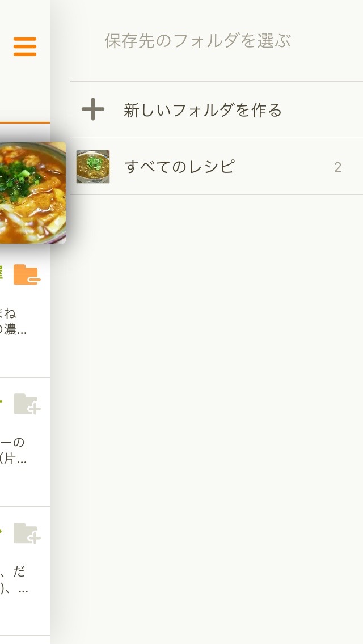Click the 保存先のフォルダを選ぶ header
The width and height of the screenshot is (363, 644).
pyautogui.click(x=198, y=41)
